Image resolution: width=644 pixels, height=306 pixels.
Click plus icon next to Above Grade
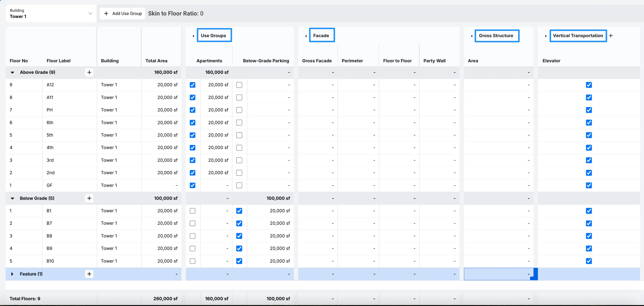[89, 72]
